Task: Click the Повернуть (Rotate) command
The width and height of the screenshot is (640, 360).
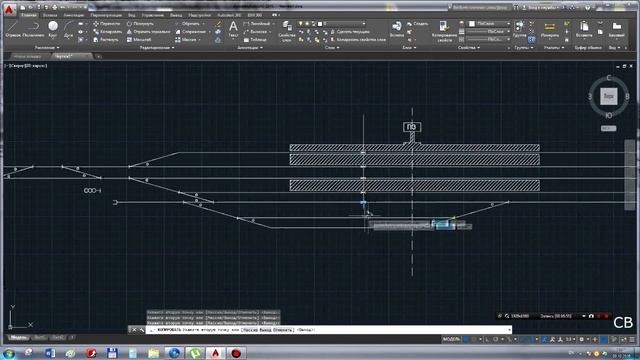Action: (140, 24)
